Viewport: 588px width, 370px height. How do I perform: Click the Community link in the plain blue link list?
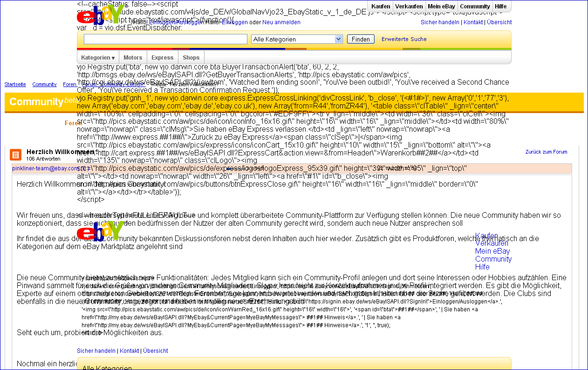(x=493, y=259)
